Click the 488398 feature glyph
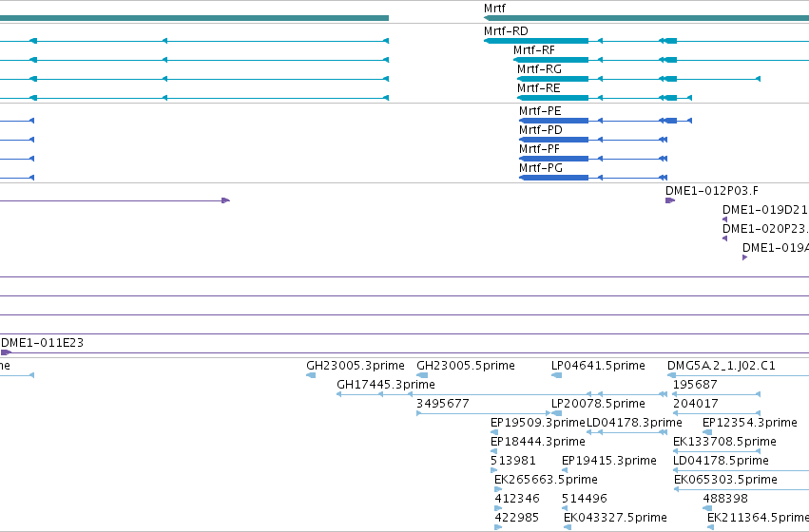Viewport: 809px width, 532px height. (707, 508)
